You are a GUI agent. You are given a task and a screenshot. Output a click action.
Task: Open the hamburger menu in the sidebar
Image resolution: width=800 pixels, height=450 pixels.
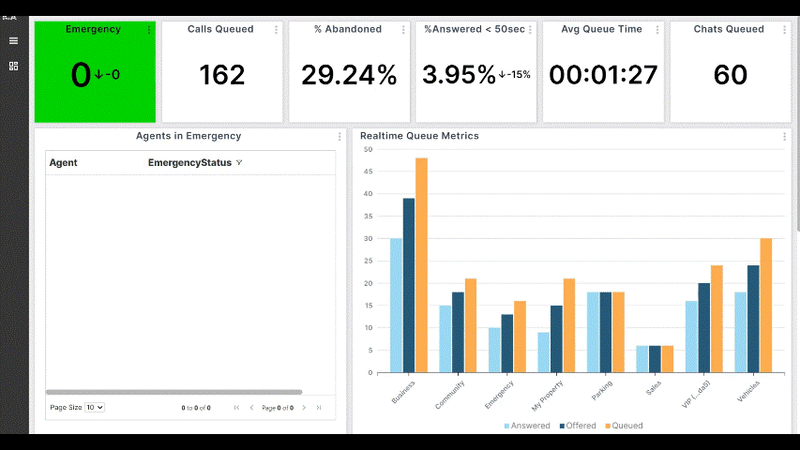[x=14, y=41]
